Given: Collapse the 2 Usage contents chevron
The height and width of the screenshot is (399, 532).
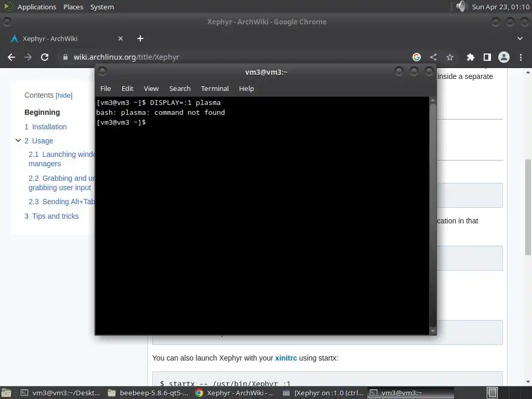Looking at the screenshot, I should coord(18,140).
